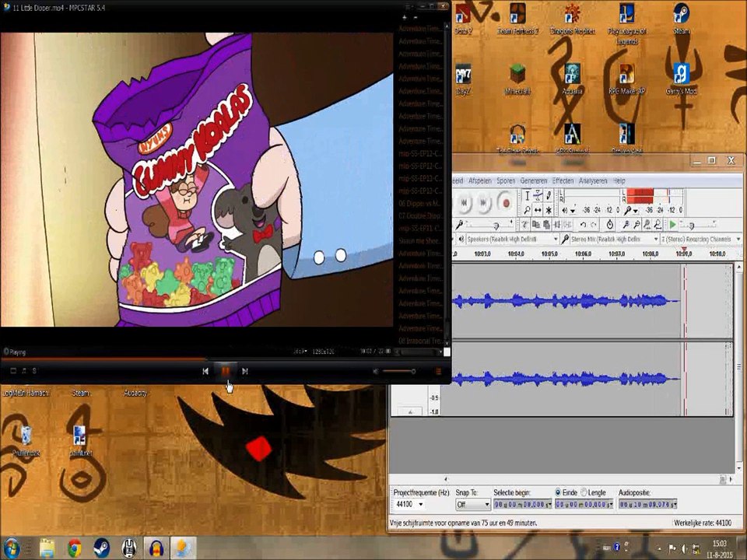Click Fit Selection zoom icon in Audacity

coord(647,225)
